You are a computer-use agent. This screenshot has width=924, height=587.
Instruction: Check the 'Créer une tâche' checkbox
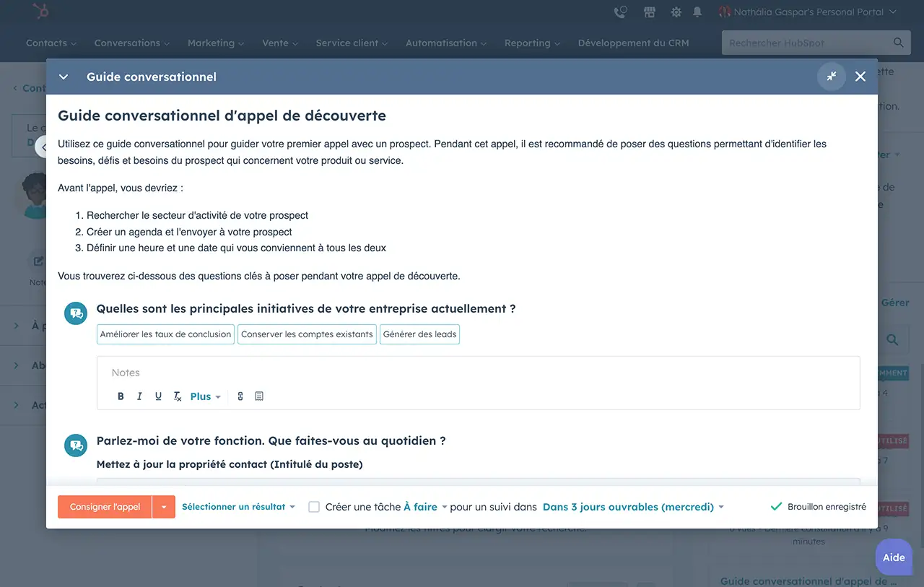click(314, 507)
